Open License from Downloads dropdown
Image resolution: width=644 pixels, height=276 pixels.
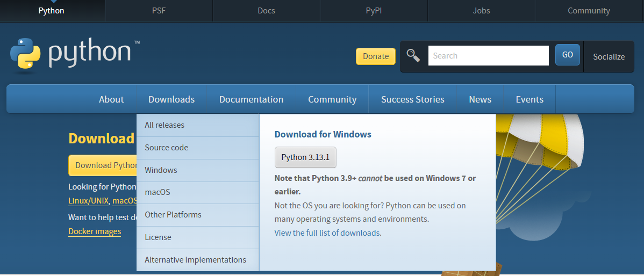197,237
